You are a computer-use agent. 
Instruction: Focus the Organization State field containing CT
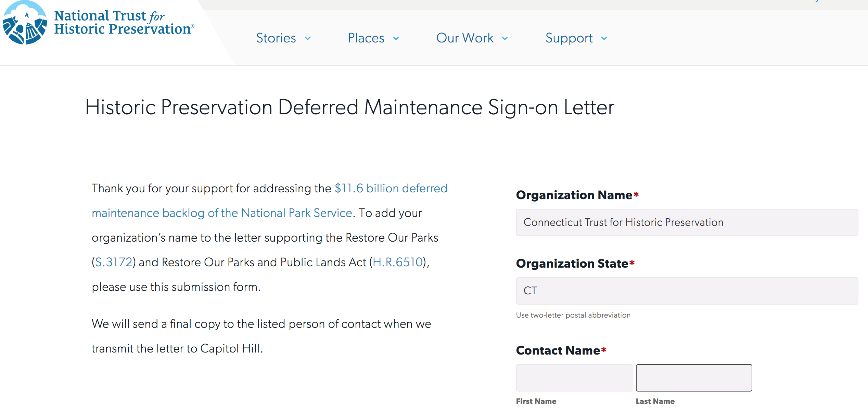point(687,291)
